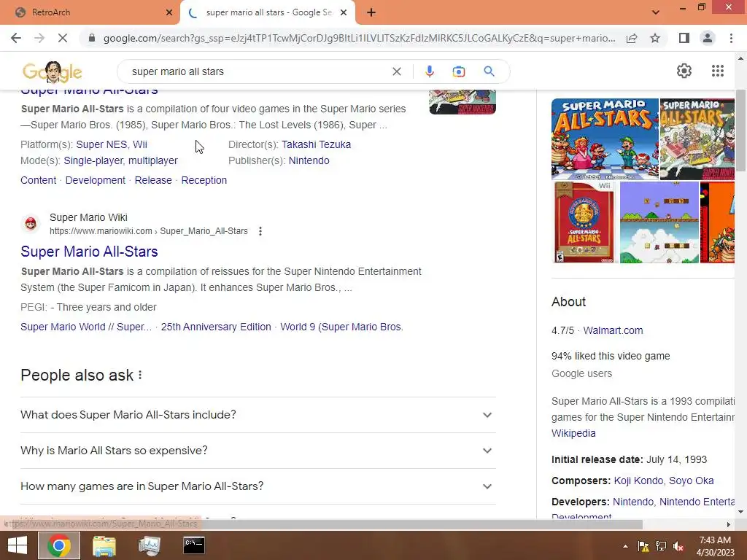
Task: Click the muted volume tray icon
Action: (678, 546)
